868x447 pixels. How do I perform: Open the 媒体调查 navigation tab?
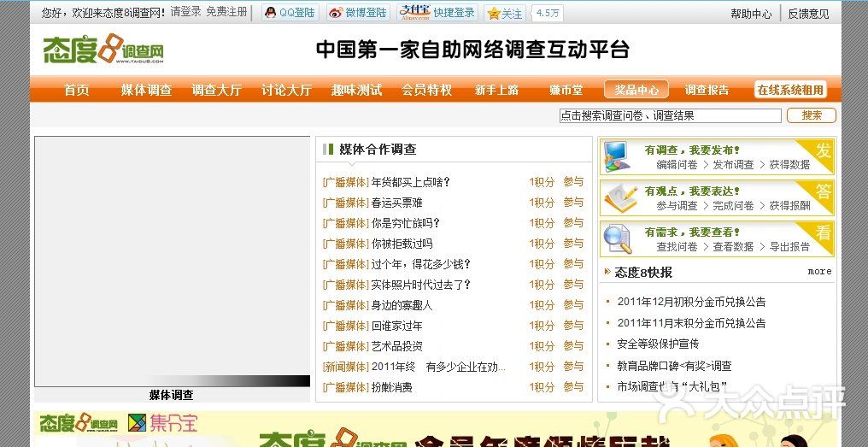coord(146,90)
